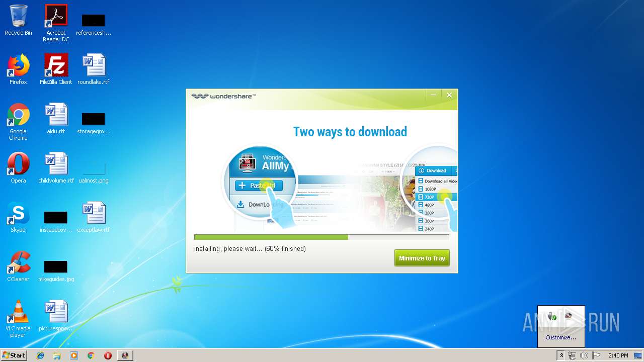Close the Wondershare installer window
Screen dimensions: 644x362
click(x=449, y=95)
